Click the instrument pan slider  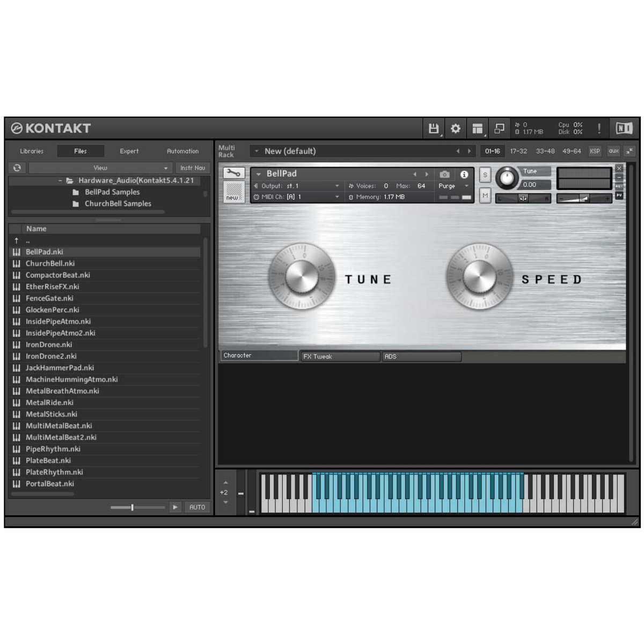tap(523, 198)
